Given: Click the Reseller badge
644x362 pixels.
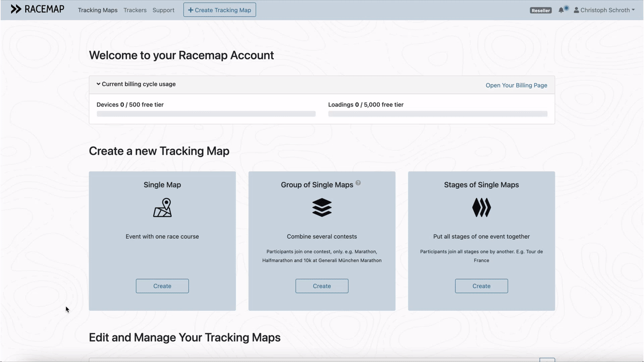Looking at the screenshot, I should 541,10.
